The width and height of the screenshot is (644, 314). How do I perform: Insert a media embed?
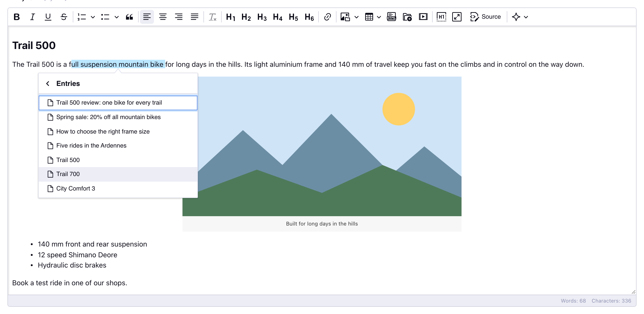point(423,17)
